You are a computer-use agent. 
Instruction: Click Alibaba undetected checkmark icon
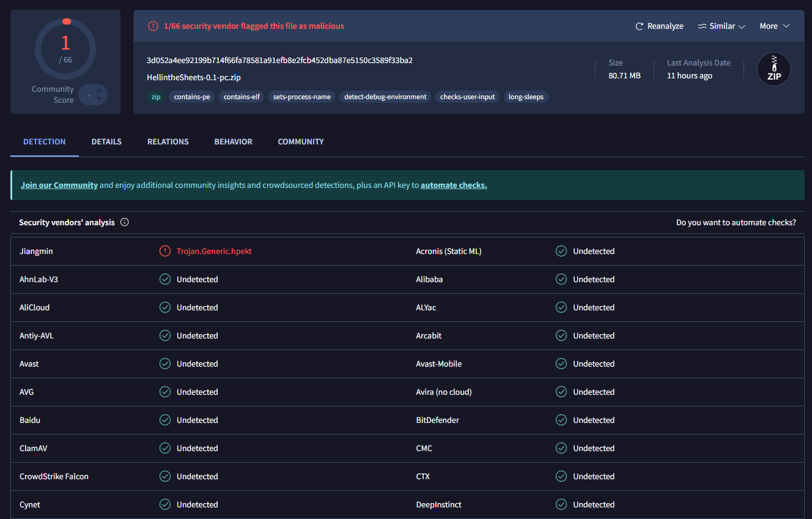[x=561, y=279]
